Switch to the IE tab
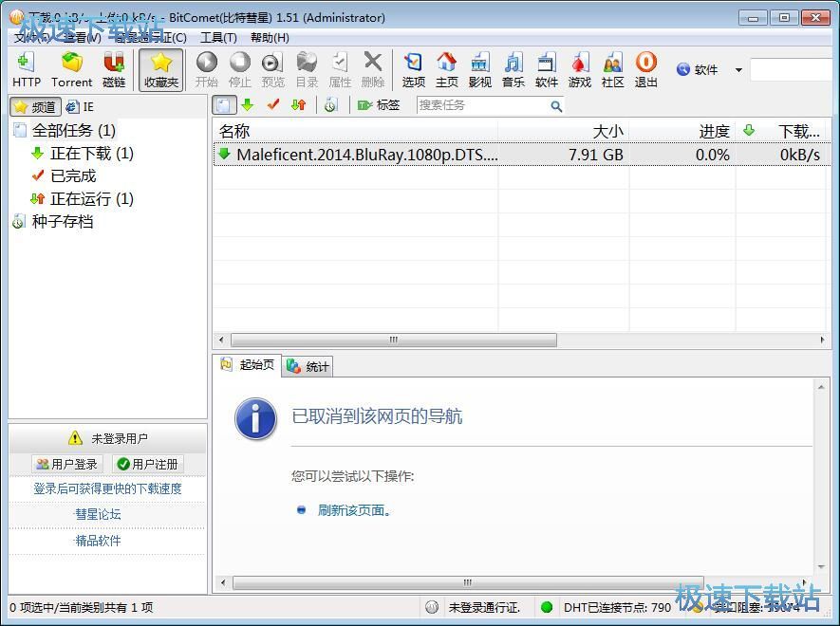 80,106
